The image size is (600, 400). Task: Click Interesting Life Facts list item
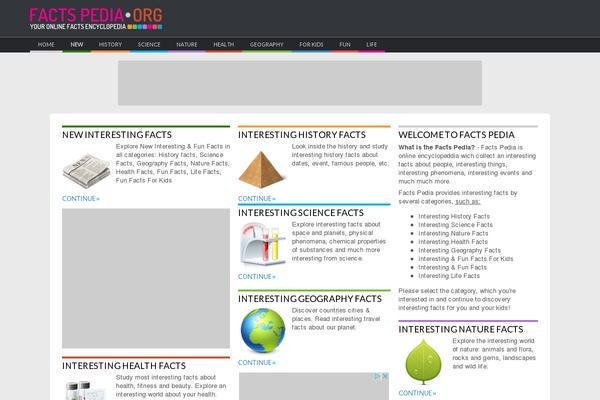pyautogui.click(x=449, y=276)
